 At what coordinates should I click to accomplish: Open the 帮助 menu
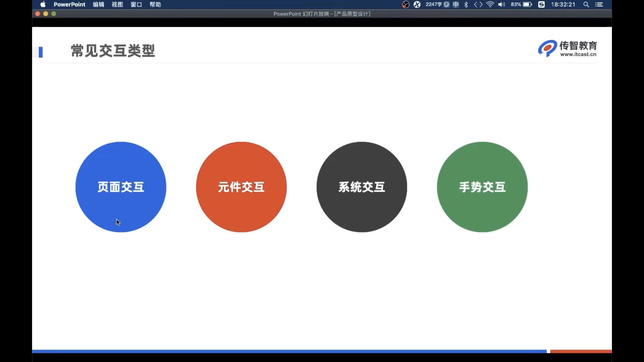[155, 4]
